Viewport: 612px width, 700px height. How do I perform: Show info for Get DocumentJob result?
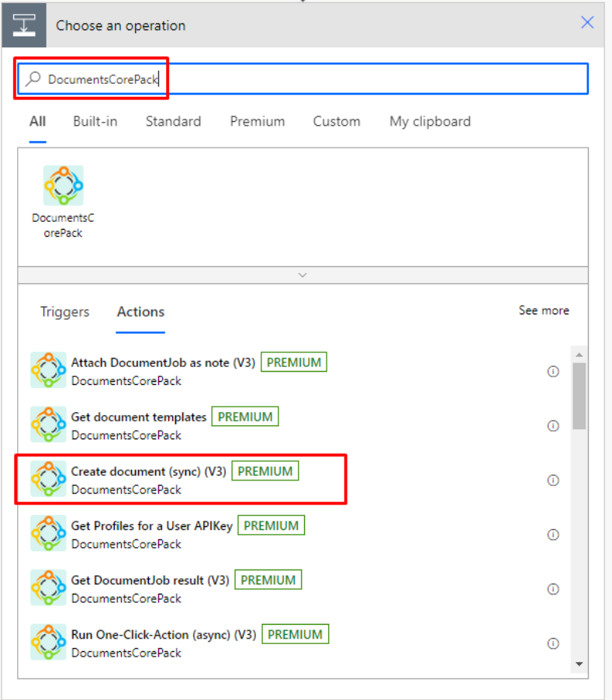tap(553, 589)
